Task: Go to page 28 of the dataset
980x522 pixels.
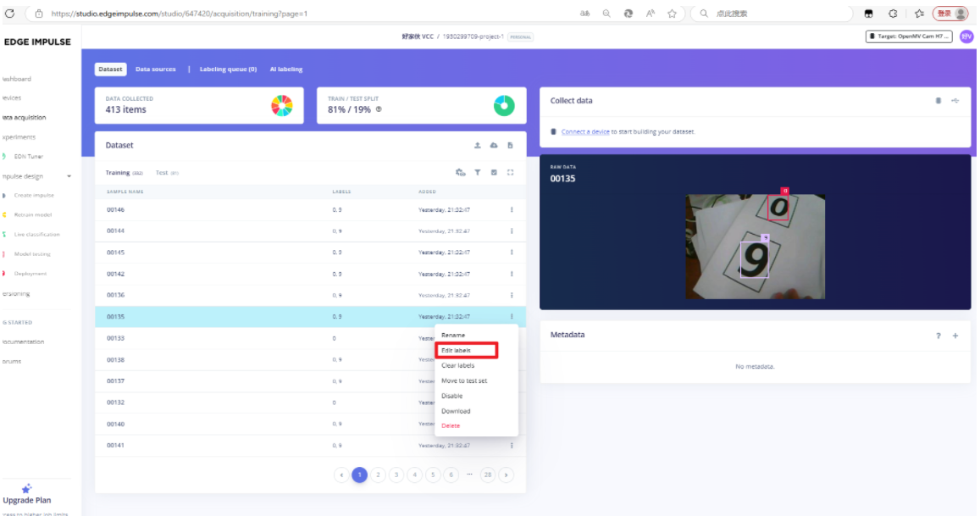Action: (488, 475)
